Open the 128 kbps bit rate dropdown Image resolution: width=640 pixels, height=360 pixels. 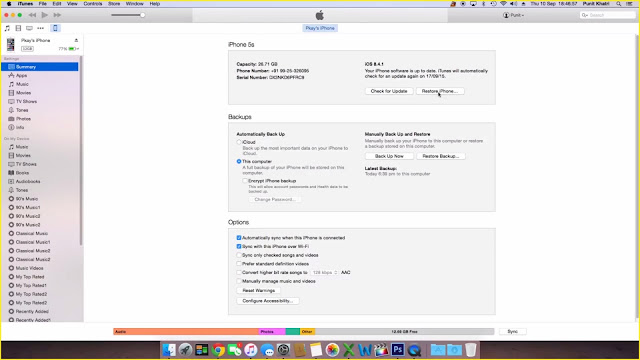coord(324,272)
